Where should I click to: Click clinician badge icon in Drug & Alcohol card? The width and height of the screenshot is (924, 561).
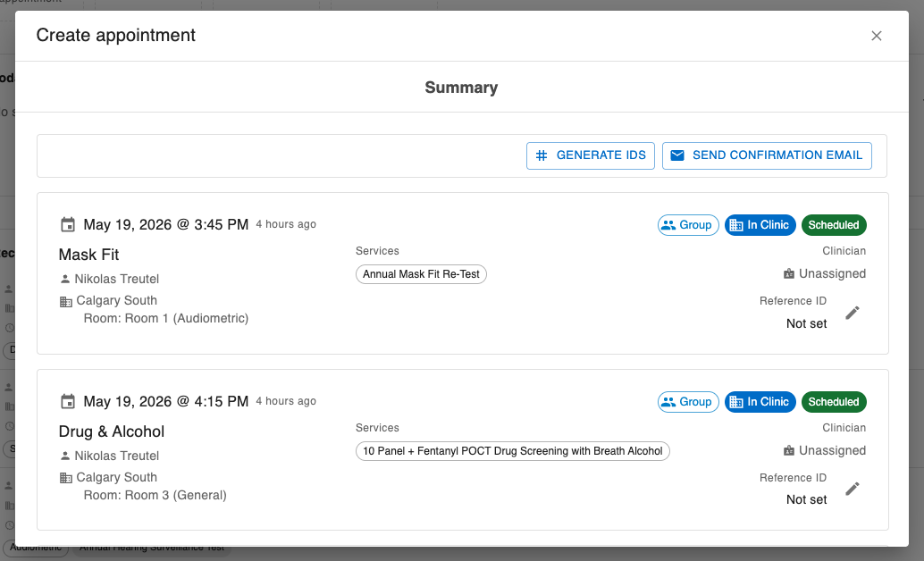pyautogui.click(x=789, y=450)
